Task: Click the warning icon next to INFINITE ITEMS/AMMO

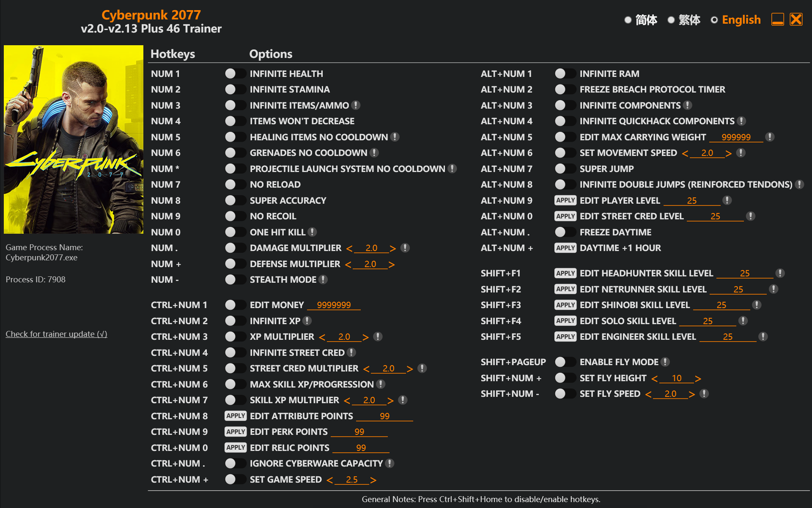Action: 356,105
